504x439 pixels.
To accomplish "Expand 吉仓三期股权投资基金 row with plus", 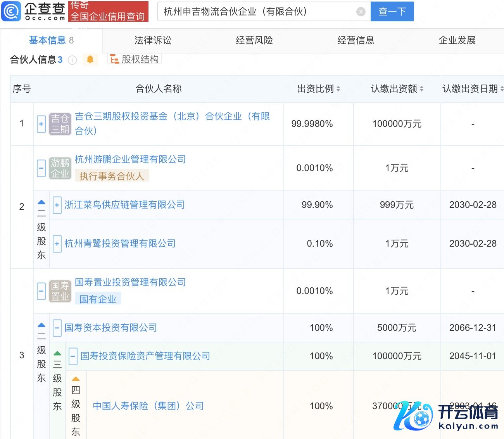I will tap(41, 124).
